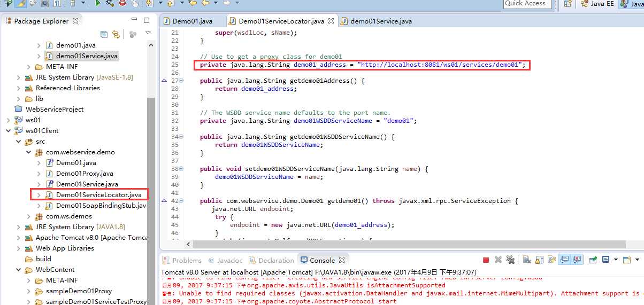The width and height of the screenshot is (644, 305).
Task: Open the Declaration view tab
Action: click(x=271, y=260)
